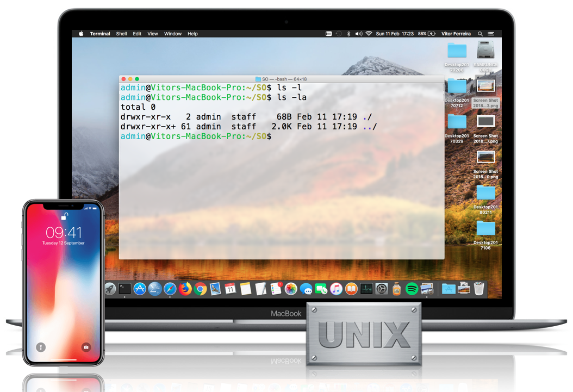Launch Spotify from the Dock

pos(412,289)
